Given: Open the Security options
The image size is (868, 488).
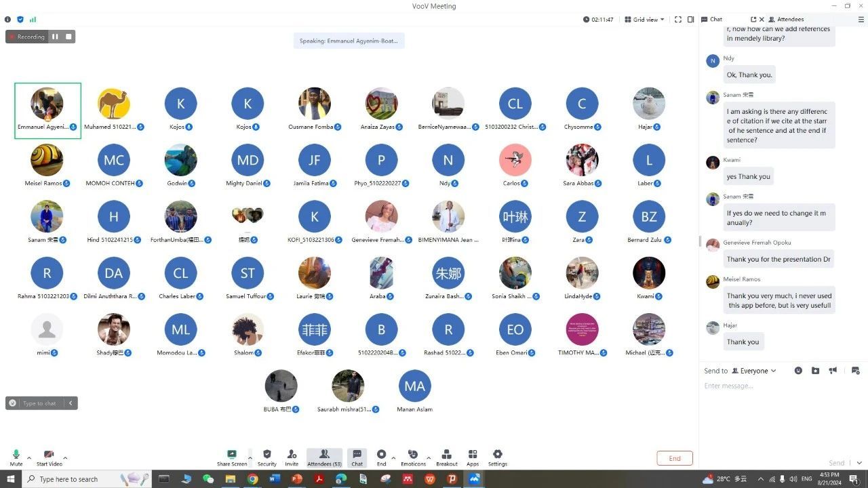Looking at the screenshot, I should pyautogui.click(x=267, y=457).
